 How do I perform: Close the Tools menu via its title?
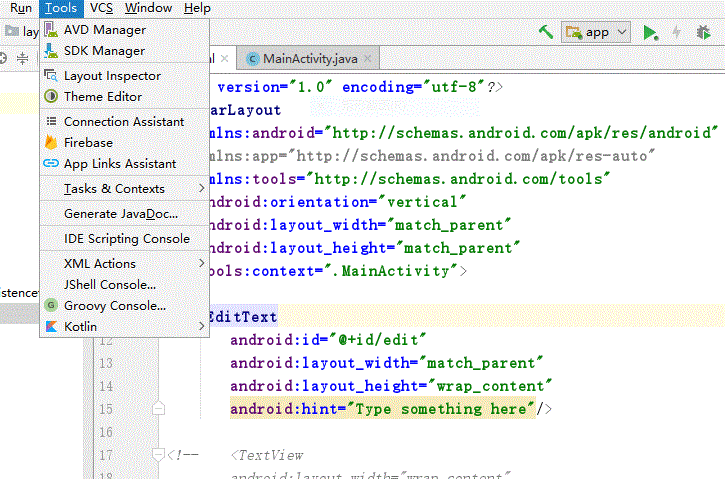(61, 8)
